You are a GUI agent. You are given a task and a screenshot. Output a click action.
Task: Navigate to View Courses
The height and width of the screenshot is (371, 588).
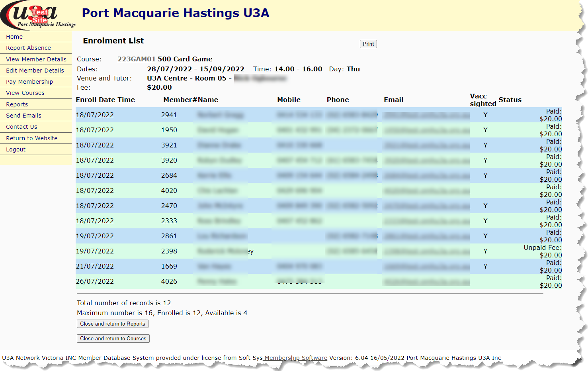click(25, 92)
